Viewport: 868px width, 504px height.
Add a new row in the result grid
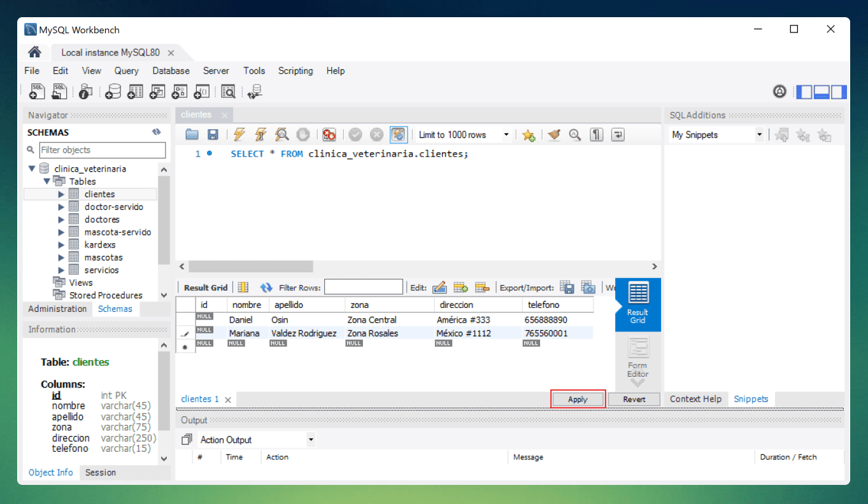459,287
